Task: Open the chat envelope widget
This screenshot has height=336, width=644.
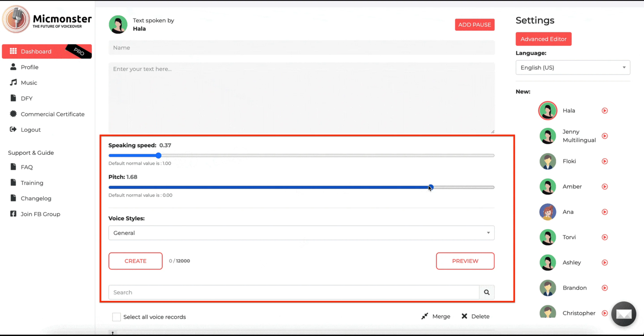Action: point(623,314)
